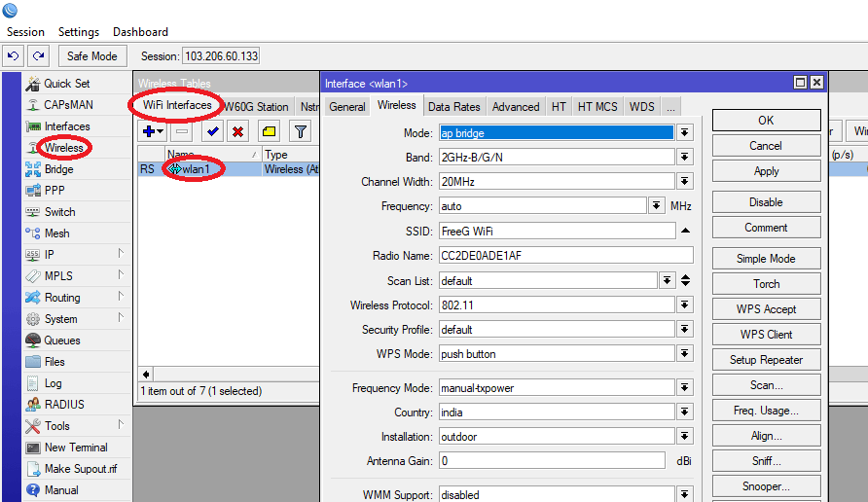Click the Antenna Gain input field
The height and width of the screenshot is (502, 868).
tap(552, 460)
